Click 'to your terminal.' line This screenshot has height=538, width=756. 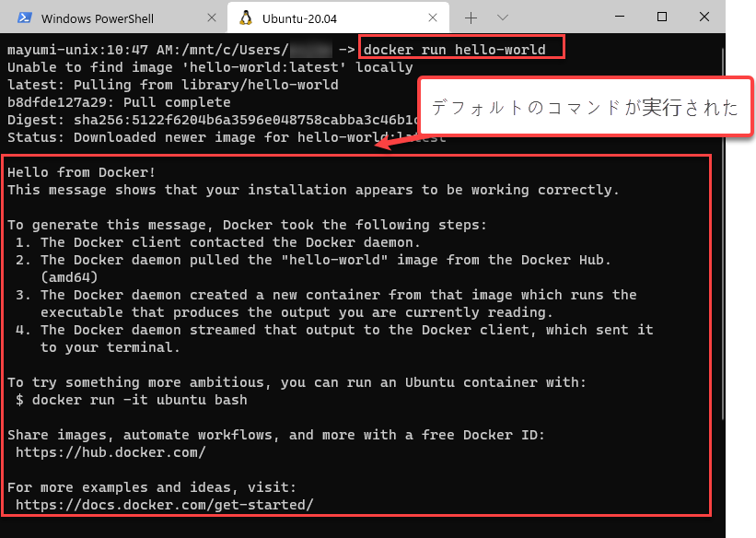pyautogui.click(x=110, y=347)
